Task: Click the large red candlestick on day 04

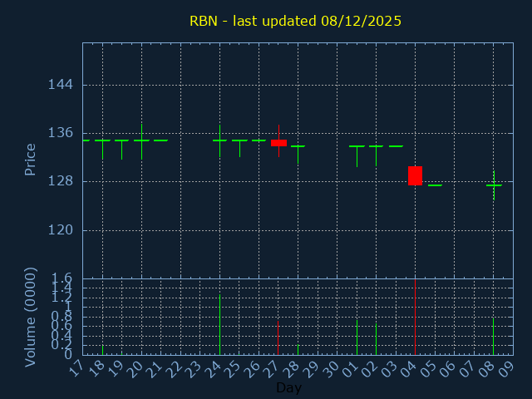Action: tap(415, 175)
